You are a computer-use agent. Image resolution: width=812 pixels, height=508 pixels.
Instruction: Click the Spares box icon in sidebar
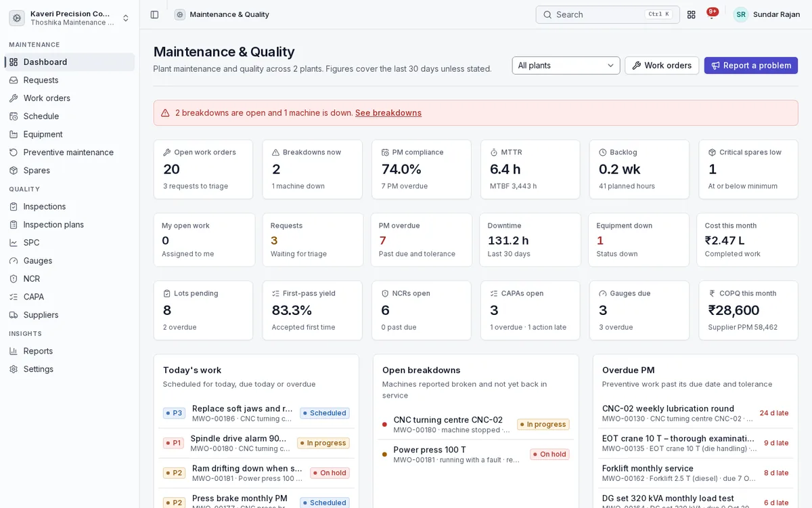point(14,170)
